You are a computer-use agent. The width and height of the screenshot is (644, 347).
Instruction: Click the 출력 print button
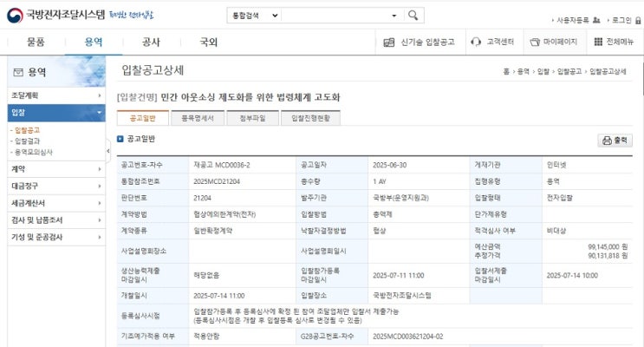pos(615,141)
